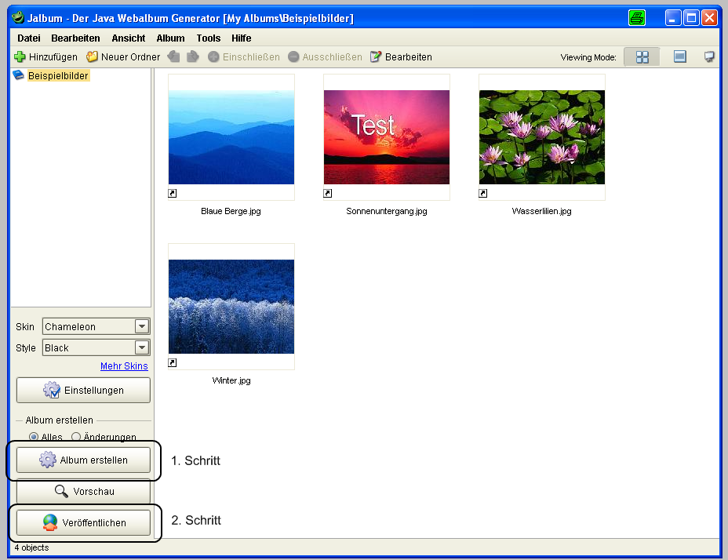Open the Skin dropdown showing Chameleon

click(96, 326)
